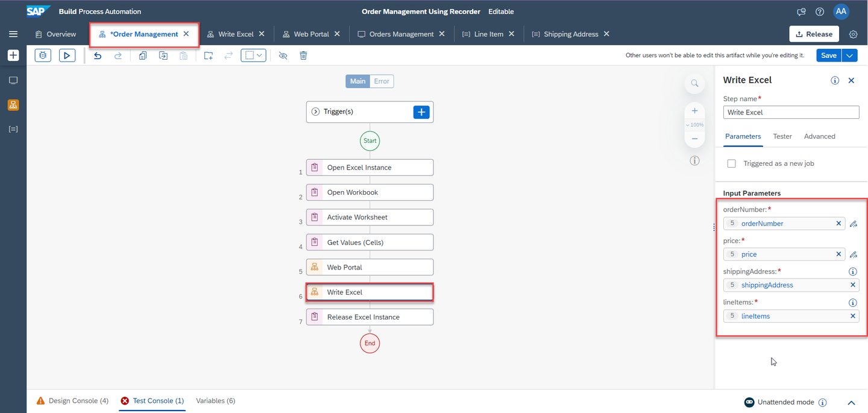Expand the bottom console panel chevron
The width and height of the screenshot is (868, 413).
pos(852,403)
